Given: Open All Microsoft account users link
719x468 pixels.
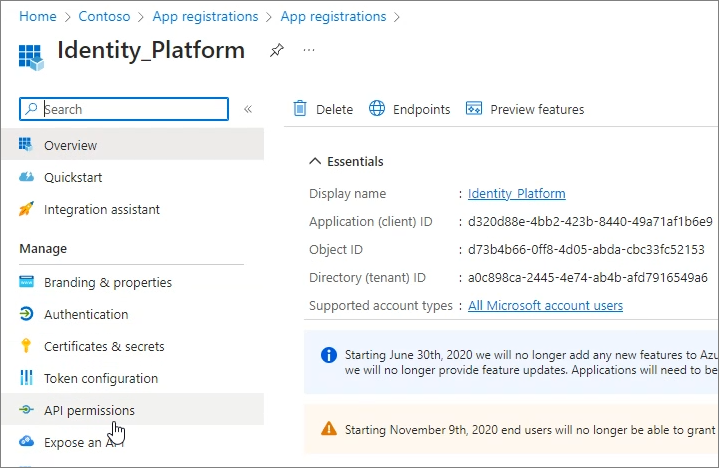Looking at the screenshot, I should point(545,305).
